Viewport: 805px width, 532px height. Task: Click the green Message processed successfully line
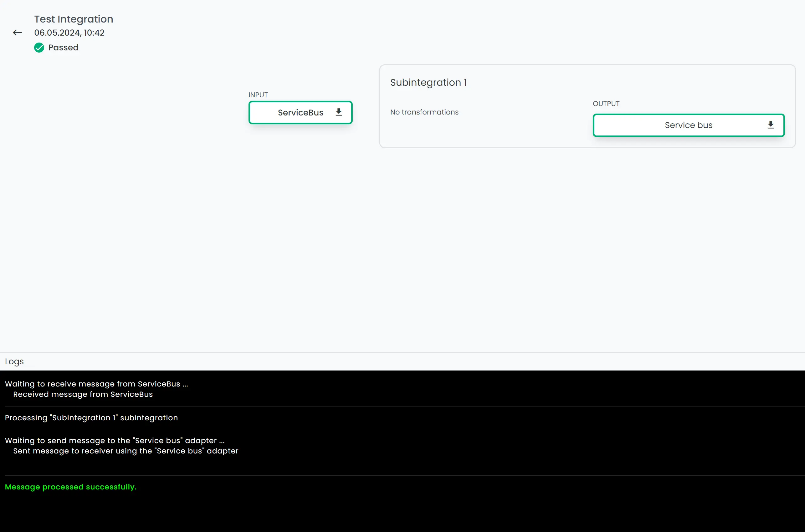70,487
